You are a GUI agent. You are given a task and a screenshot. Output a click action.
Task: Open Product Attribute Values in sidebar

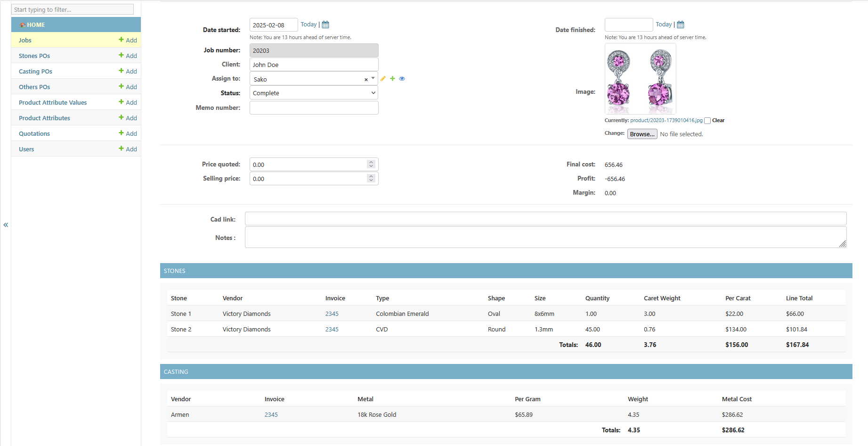click(x=53, y=102)
